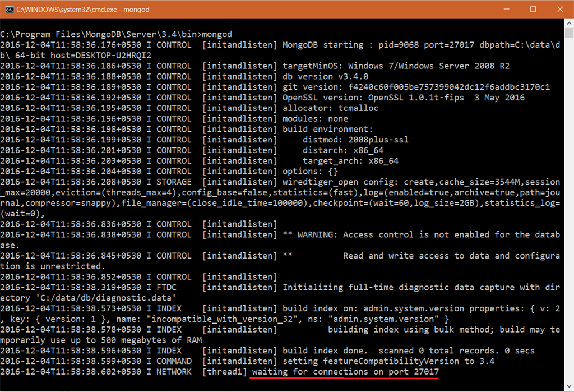Click the git version hash text
The image size is (574, 392).
(449, 87)
